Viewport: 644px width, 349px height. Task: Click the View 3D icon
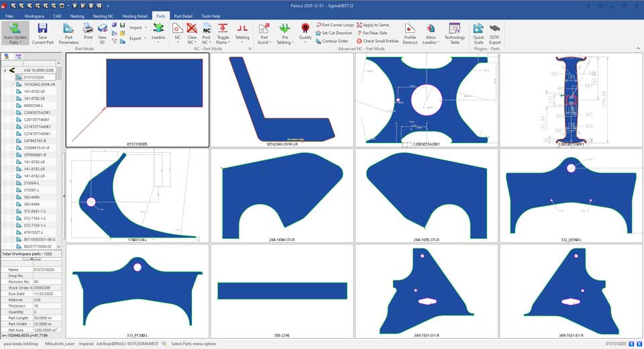102,33
